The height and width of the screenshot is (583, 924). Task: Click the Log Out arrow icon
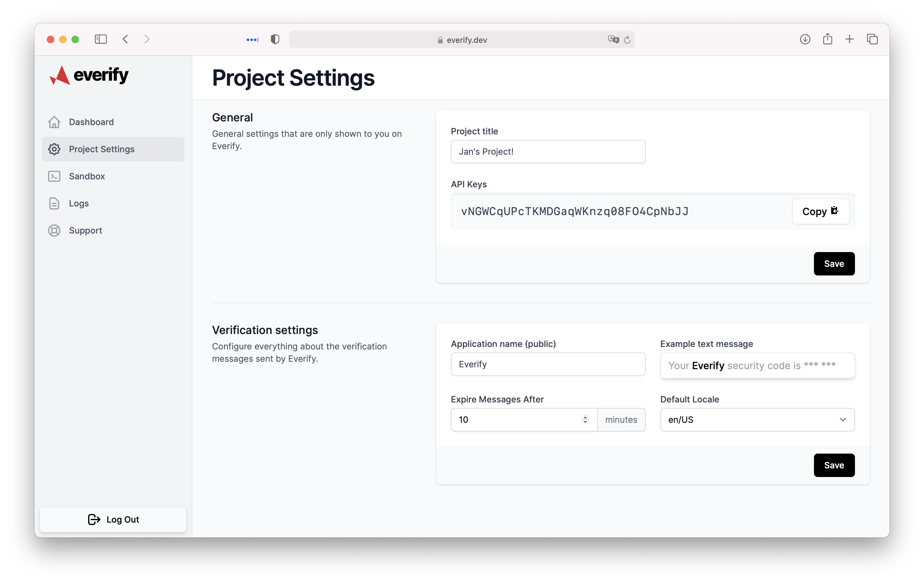(94, 519)
